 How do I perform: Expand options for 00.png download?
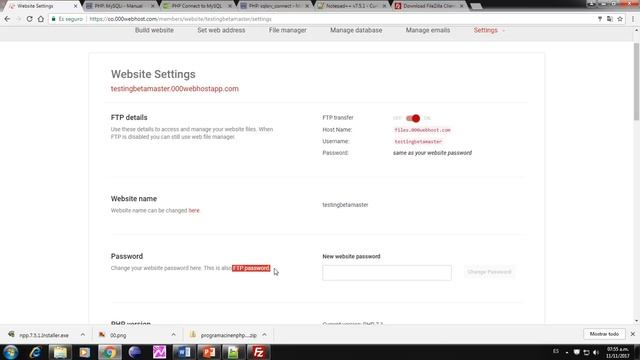(173, 335)
